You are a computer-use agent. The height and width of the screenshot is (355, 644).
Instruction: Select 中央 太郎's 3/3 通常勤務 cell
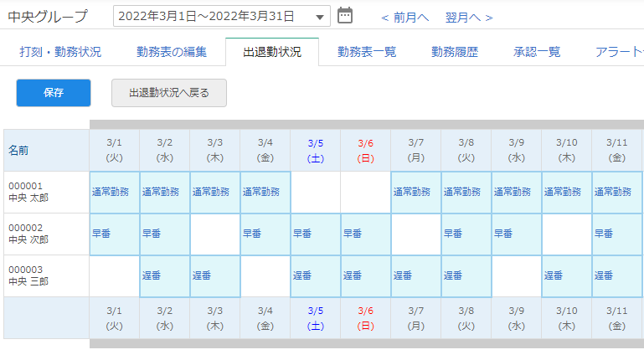[214, 192]
